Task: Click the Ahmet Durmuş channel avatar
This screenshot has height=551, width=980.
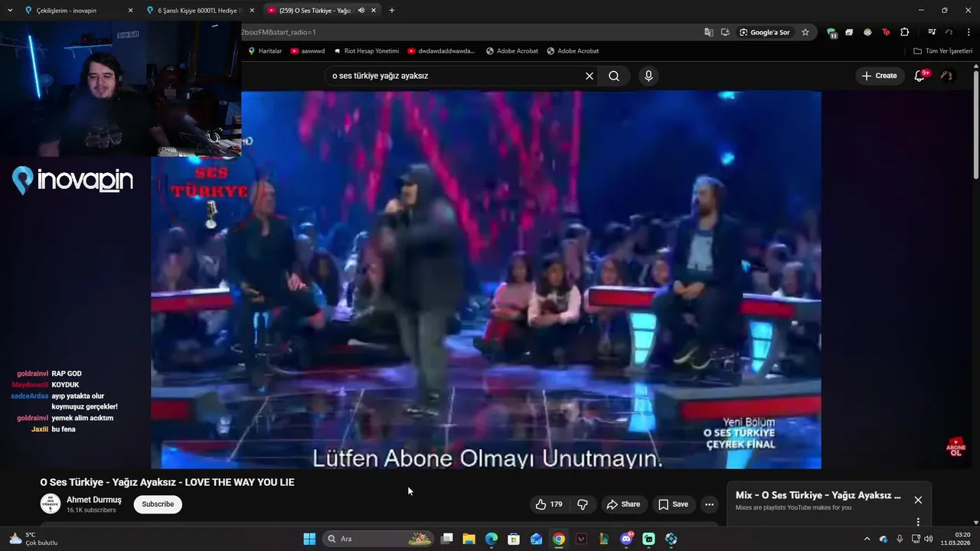Action: [x=51, y=504]
